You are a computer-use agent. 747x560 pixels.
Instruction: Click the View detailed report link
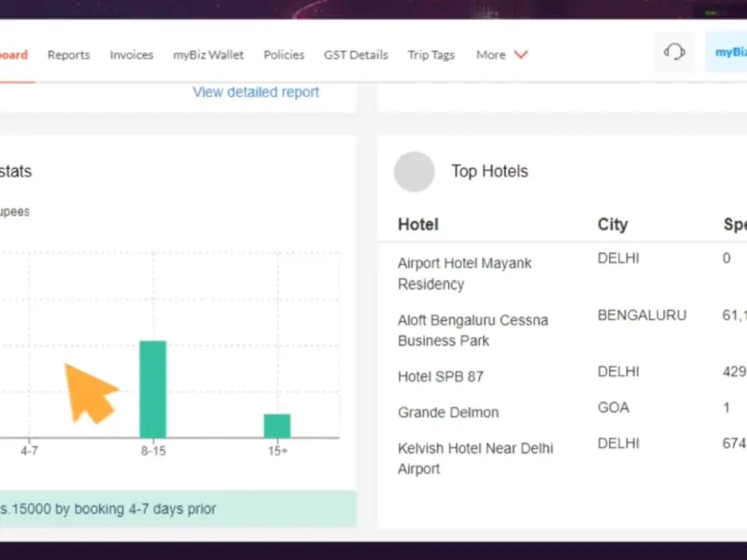(256, 92)
